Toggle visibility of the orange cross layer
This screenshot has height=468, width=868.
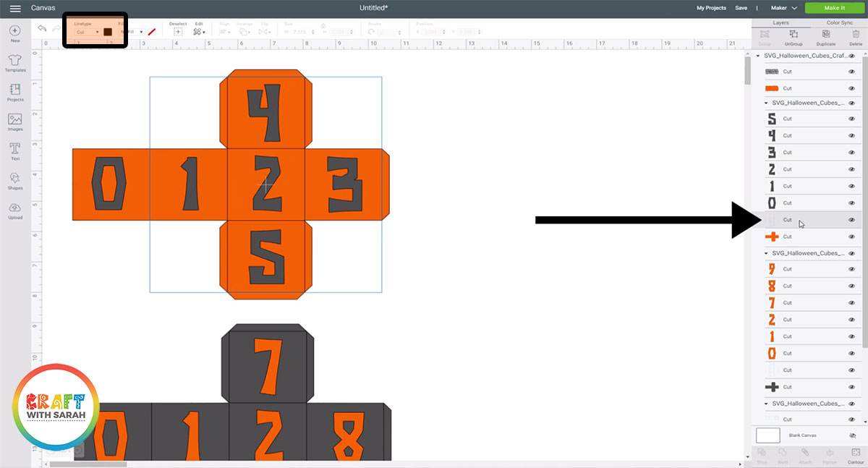852,237
